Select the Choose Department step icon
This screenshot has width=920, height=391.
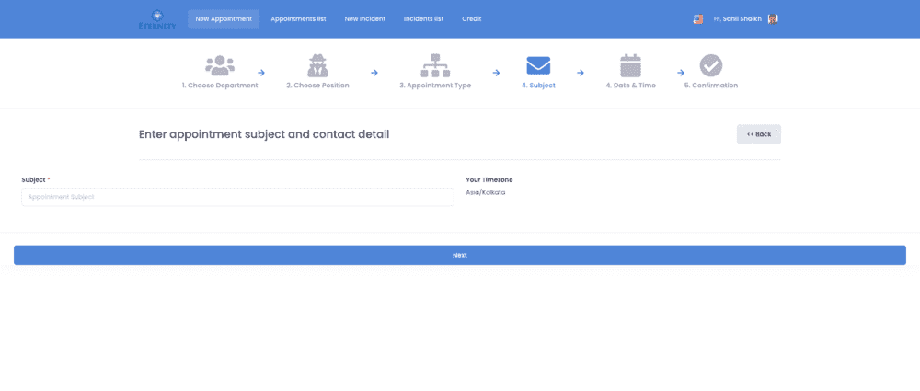220,65
